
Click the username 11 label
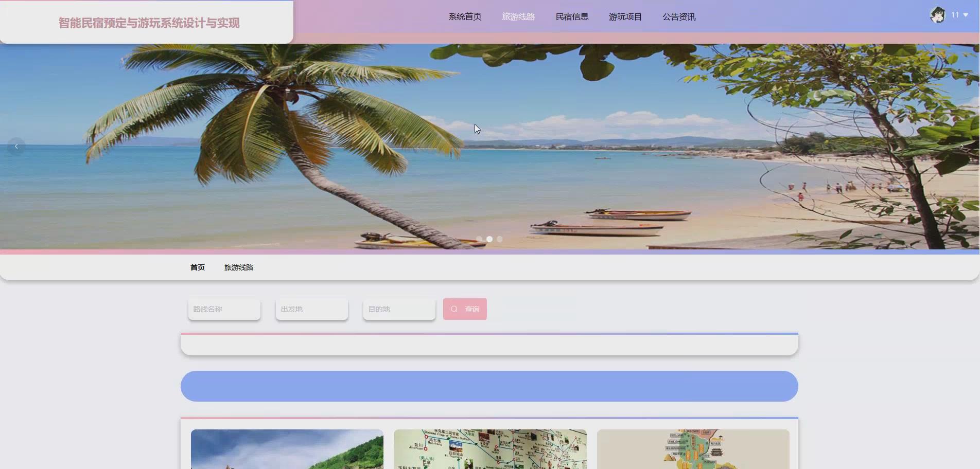955,15
